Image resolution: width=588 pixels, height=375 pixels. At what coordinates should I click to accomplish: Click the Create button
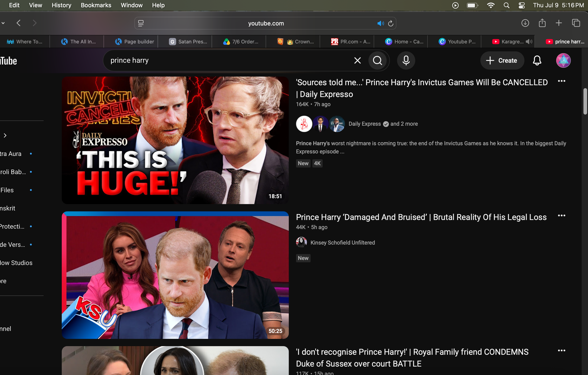coord(502,60)
